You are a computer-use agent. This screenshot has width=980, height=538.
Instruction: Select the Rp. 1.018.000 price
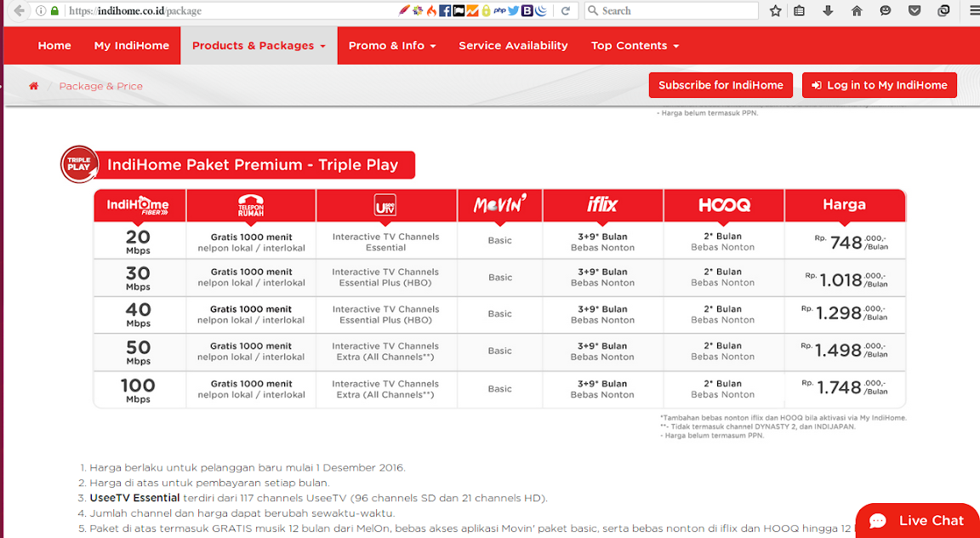click(x=846, y=279)
